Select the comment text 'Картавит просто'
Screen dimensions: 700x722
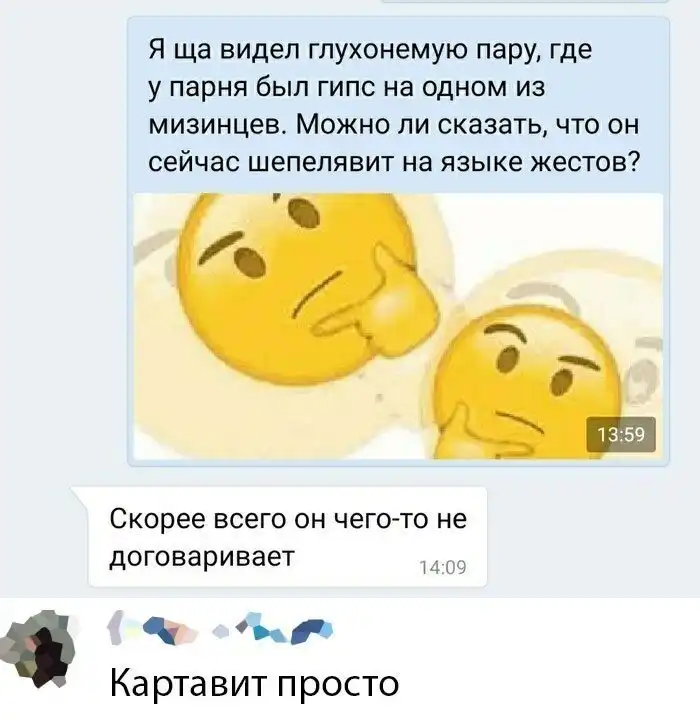point(254,683)
